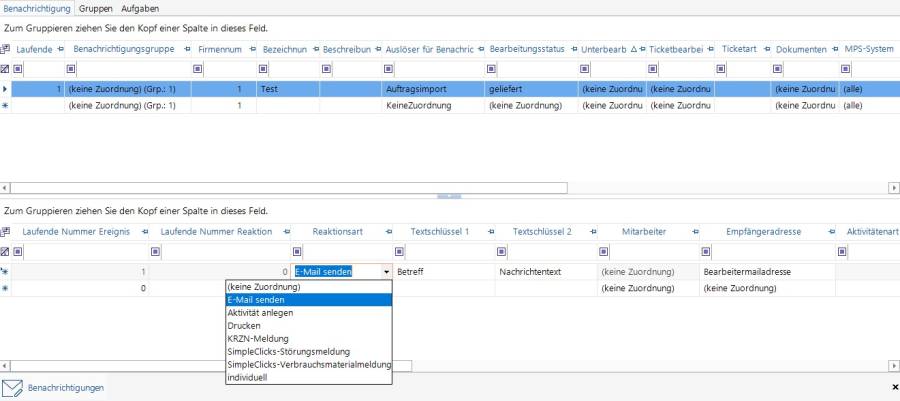Screen dimensions: 900x401
Task: Click the Benachrichtigungen envelope icon
Action: coord(13,387)
